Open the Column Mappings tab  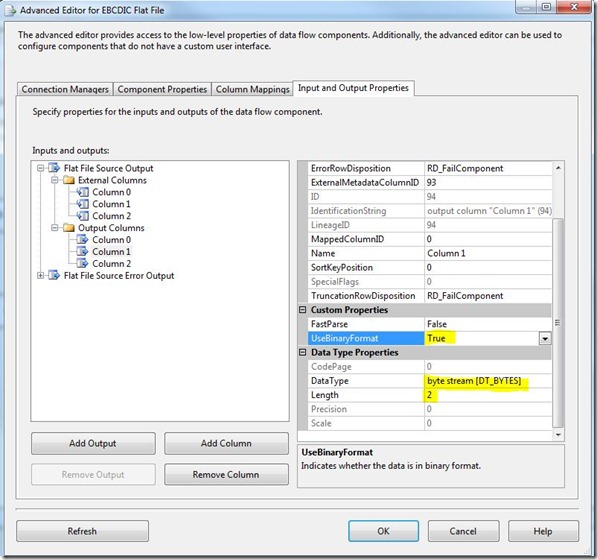[x=252, y=89]
